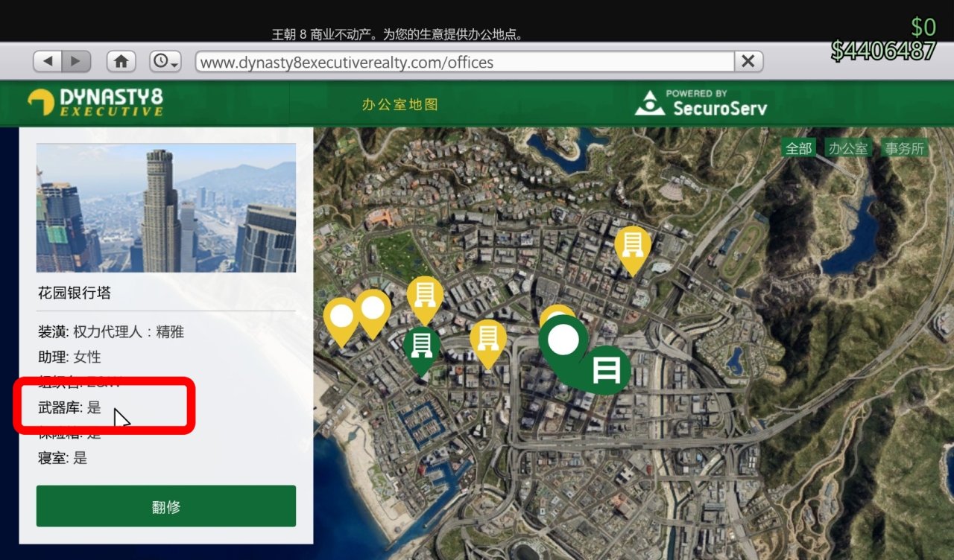This screenshot has height=560, width=954.
Task: Open the 办公室地图 tab
Action: pyautogui.click(x=400, y=104)
